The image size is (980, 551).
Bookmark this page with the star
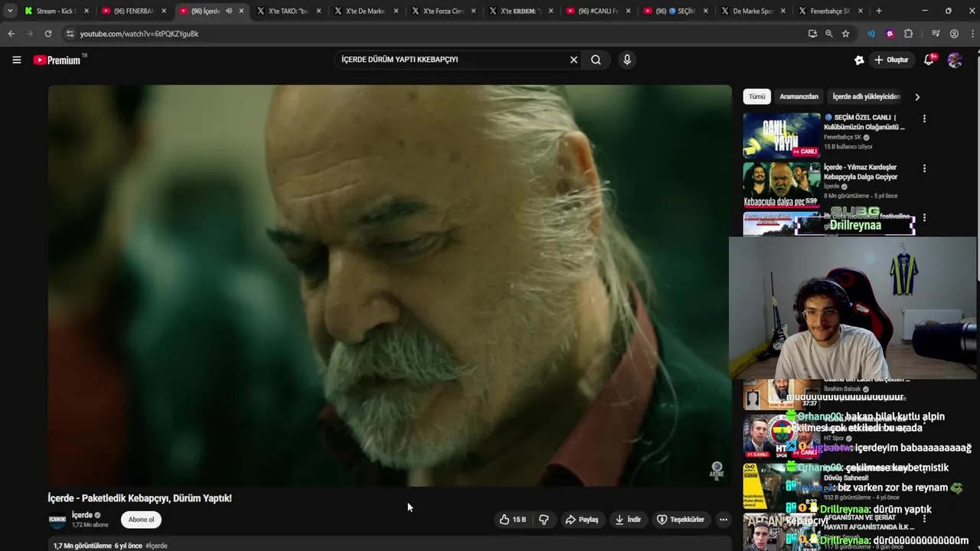[845, 34]
